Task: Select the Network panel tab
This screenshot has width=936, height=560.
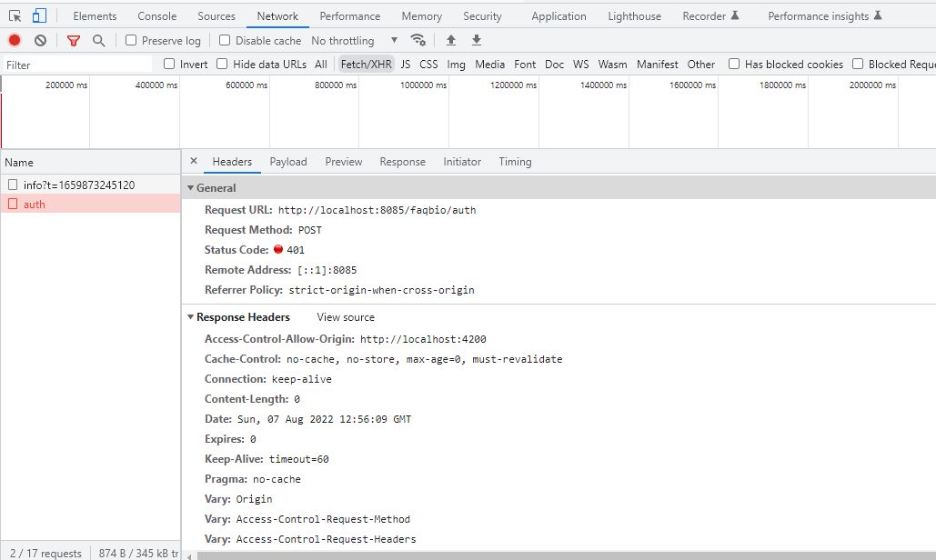Action: [x=277, y=16]
